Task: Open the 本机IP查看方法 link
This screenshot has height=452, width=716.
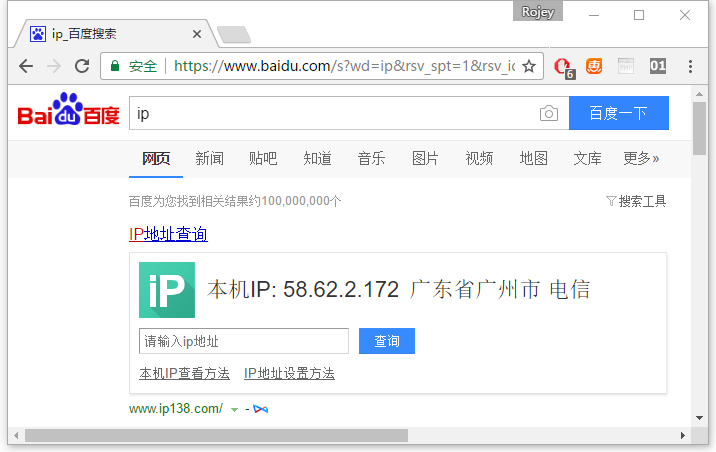Action: pyautogui.click(x=184, y=373)
